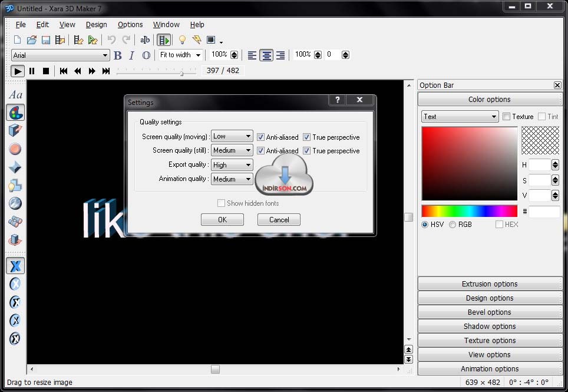Select the HSV radio button

click(425, 225)
